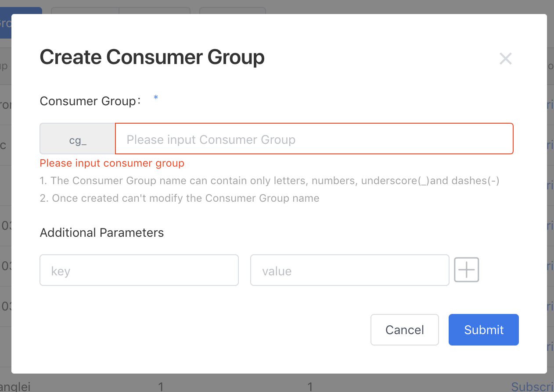The image size is (554, 392).
Task: Click the hint about allowed name characters
Action: tap(270, 181)
